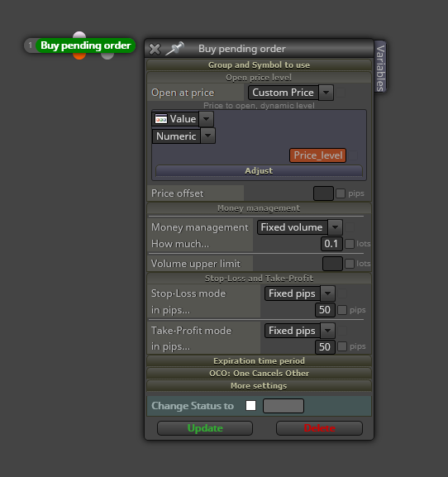This screenshot has width=448, height=477.
Task: Click the Update button
Action: pos(205,428)
